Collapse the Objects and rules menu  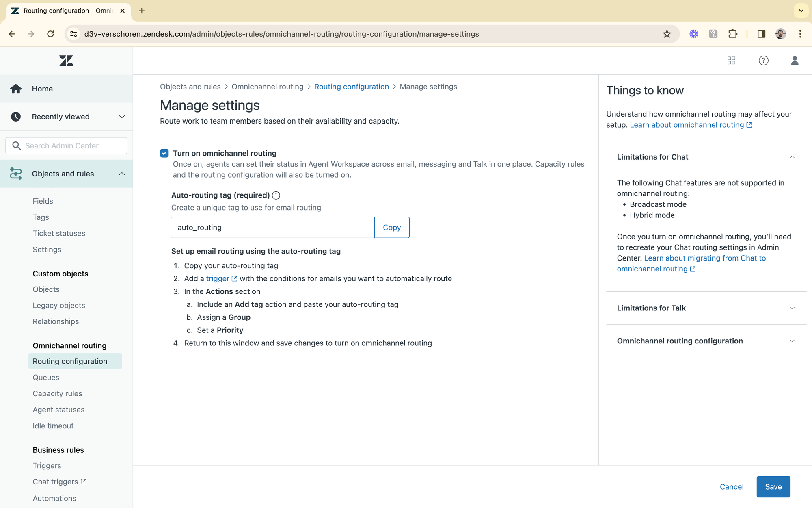click(x=121, y=174)
